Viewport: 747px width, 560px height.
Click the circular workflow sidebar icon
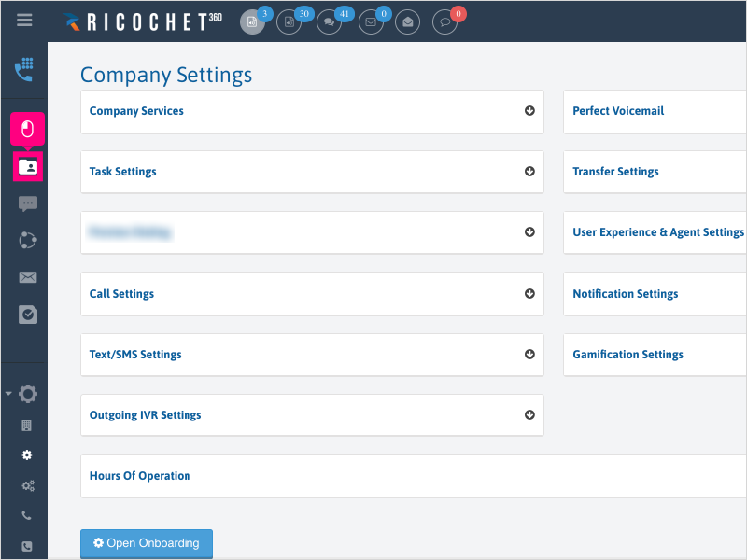[28, 241]
